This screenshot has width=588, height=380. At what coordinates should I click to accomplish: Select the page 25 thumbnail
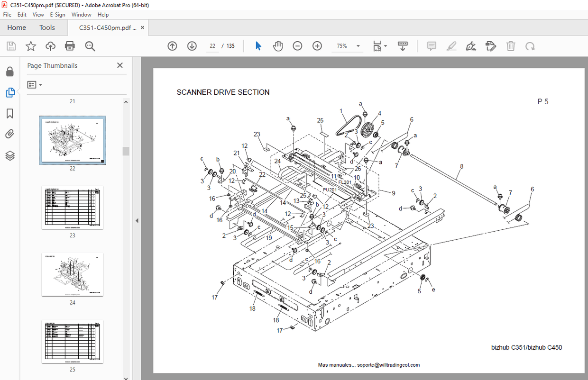coord(73,342)
